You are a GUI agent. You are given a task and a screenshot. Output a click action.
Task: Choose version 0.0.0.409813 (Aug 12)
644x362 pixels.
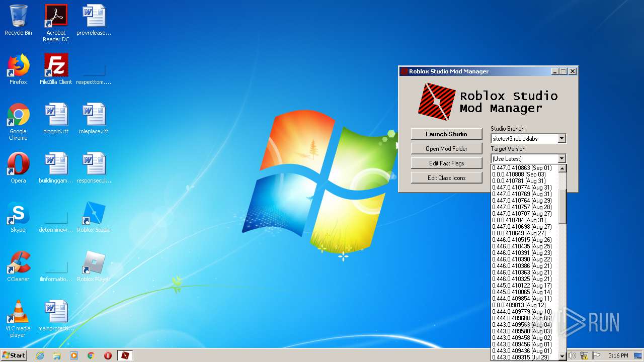click(x=525, y=305)
